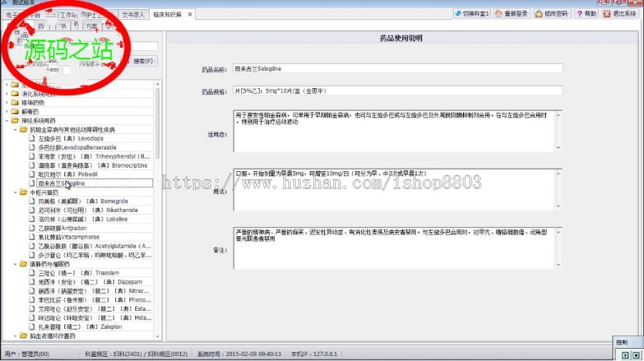Select Nikethamide 尼可刹米 tree entry
644x361 pixels.
(88, 210)
